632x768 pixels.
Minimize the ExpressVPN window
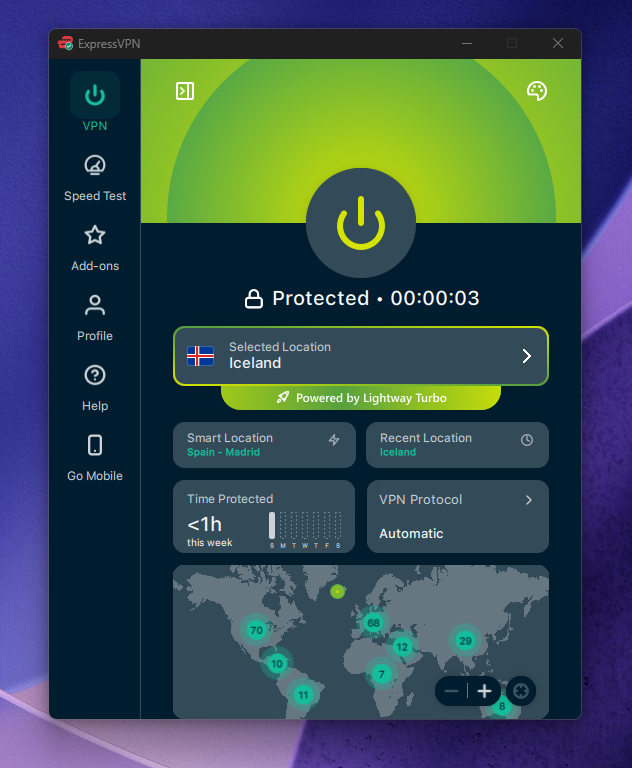(467, 43)
